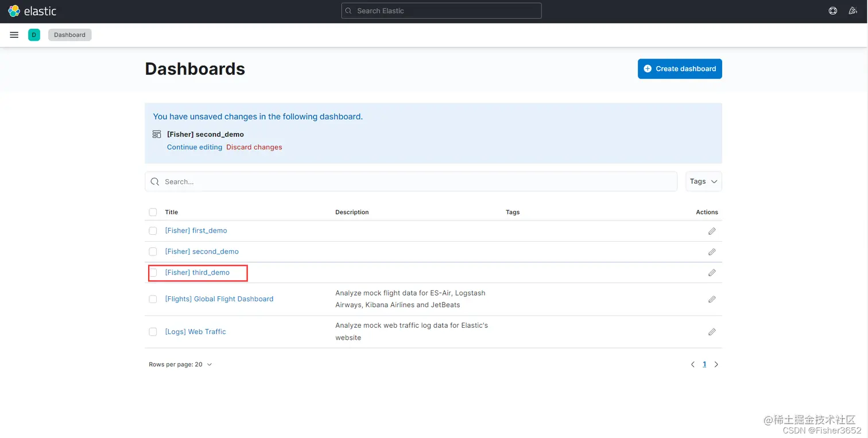Edit the [Fisher] second_demo dashboard pencil icon

712,252
